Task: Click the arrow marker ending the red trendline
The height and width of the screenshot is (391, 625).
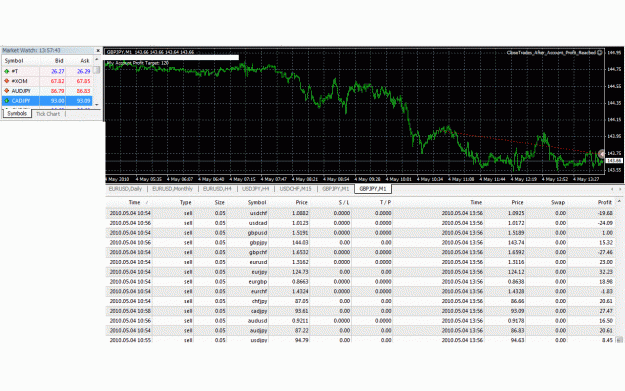Action: click(601, 153)
